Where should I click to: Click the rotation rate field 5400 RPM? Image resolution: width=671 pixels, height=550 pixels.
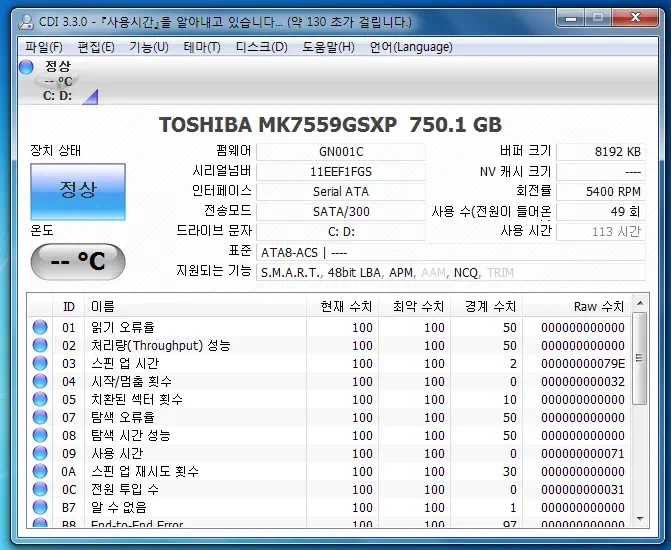pos(601,191)
